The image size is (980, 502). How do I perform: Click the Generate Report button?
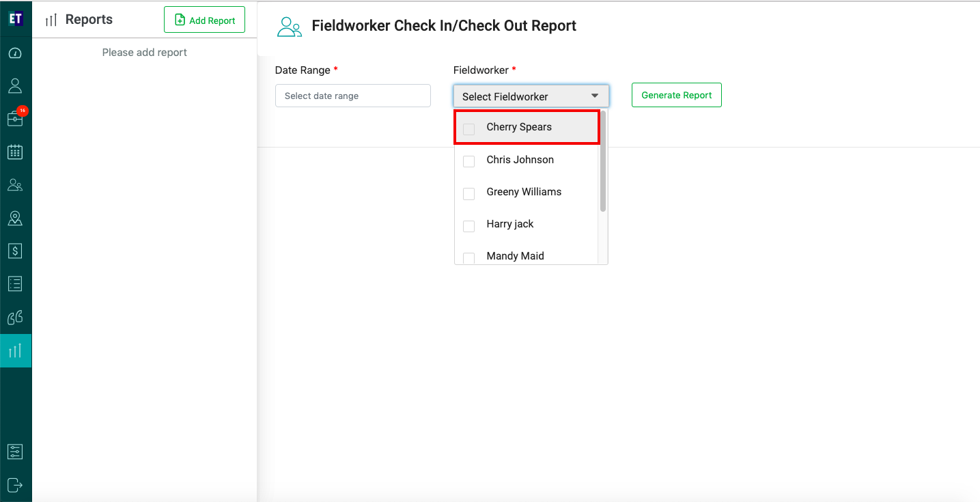pyautogui.click(x=677, y=95)
